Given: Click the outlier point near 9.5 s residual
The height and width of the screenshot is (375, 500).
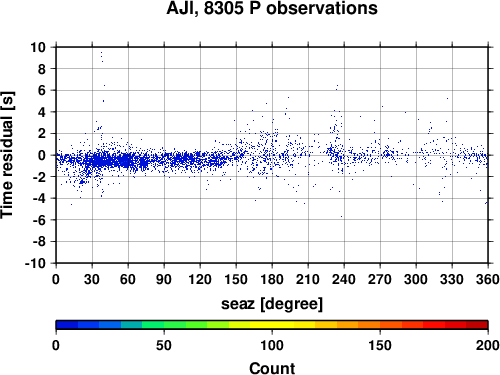Looking at the screenshot, I should point(101,53).
